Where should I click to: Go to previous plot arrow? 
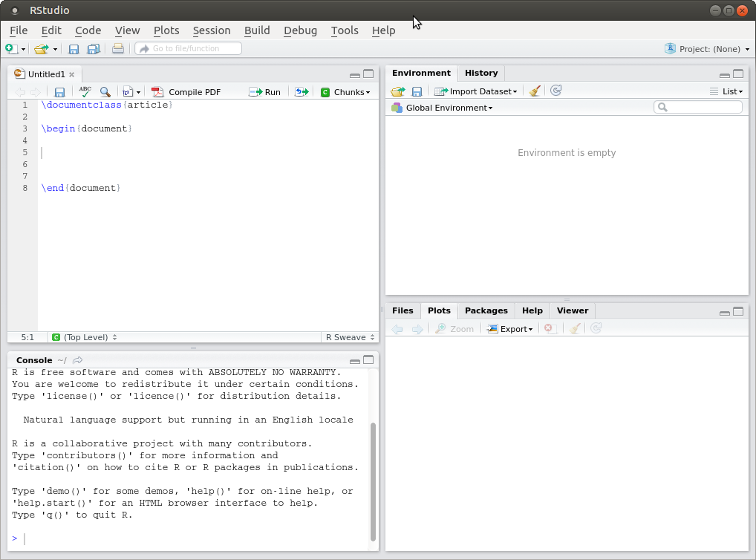pos(397,329)
